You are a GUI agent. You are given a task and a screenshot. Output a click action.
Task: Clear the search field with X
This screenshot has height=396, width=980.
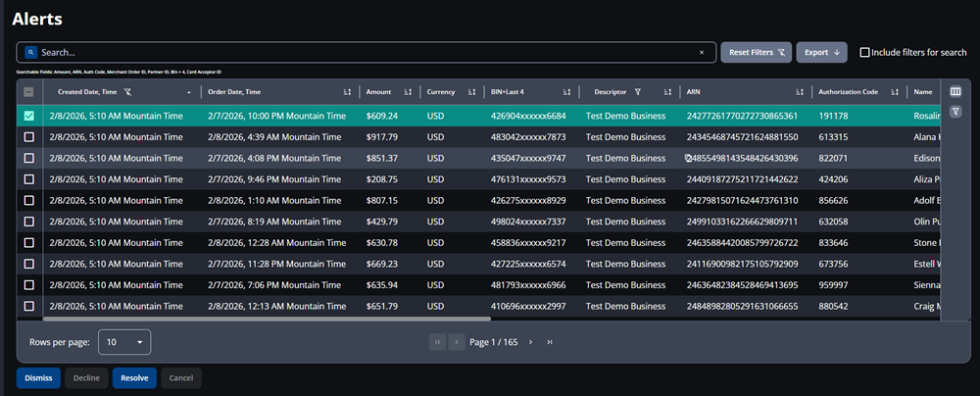pyautogui.click(x=702, y=53)
